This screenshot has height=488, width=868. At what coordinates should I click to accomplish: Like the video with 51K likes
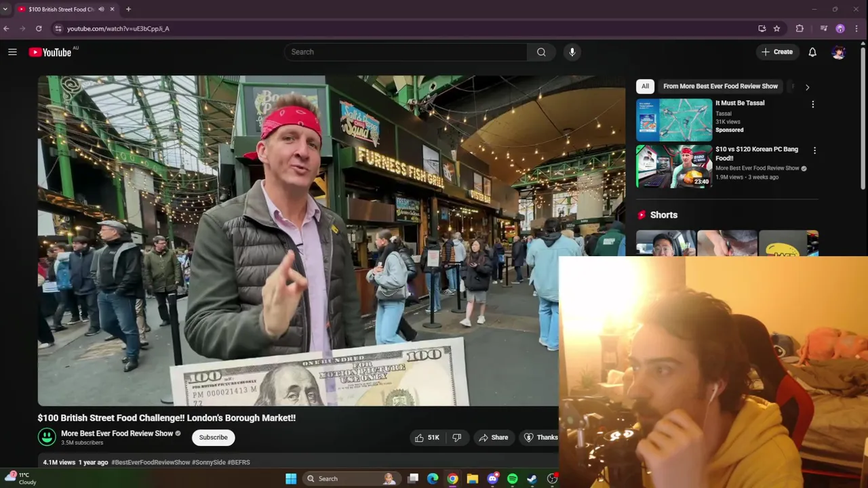point(427,438)
